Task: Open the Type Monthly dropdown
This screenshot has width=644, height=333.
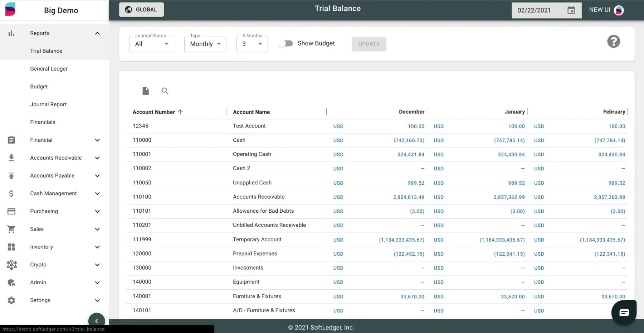Action: (205, 44)
